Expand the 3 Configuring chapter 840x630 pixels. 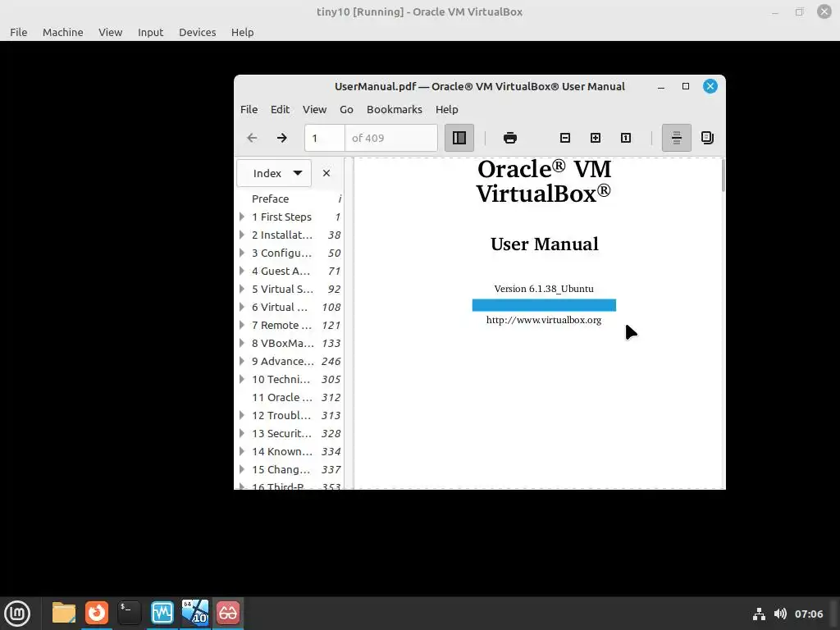click(242, 253)
